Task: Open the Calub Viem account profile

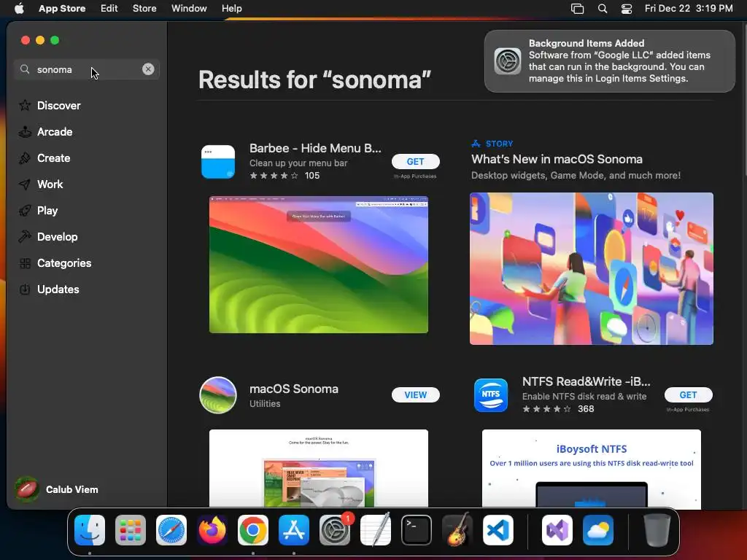Action: pos(56,489)
